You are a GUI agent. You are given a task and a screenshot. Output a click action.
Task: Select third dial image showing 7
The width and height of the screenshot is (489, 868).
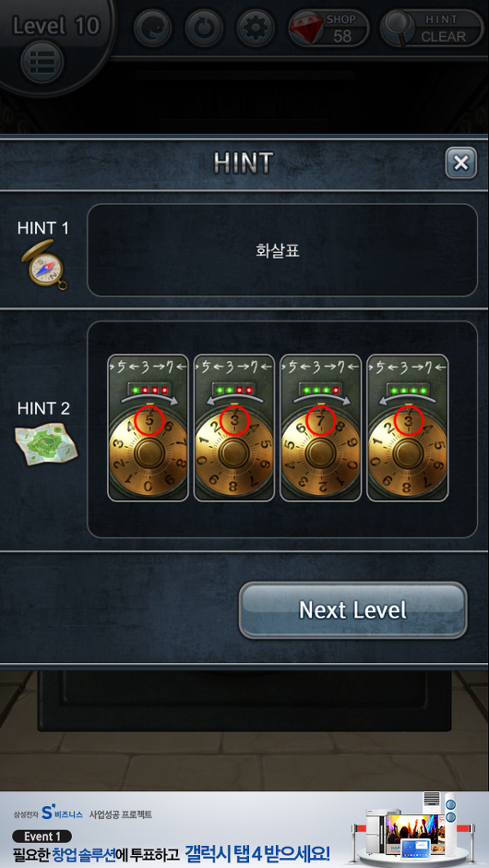[321, 428]
